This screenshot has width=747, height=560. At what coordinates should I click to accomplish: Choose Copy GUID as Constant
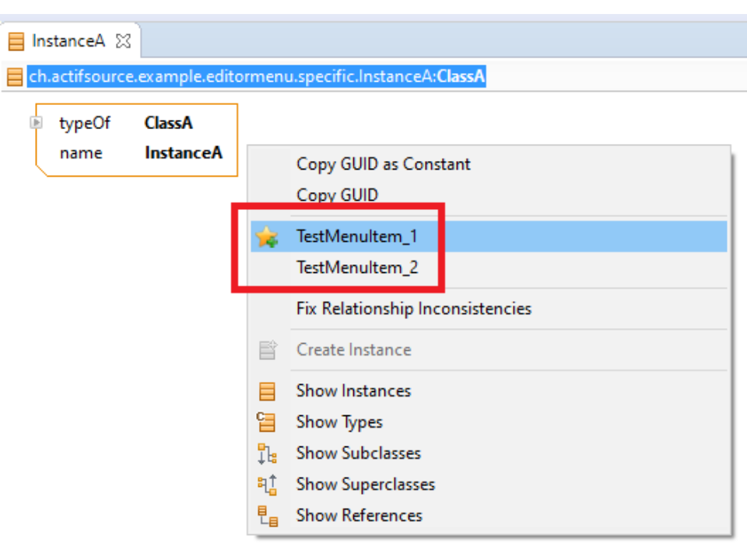[383, 164]
